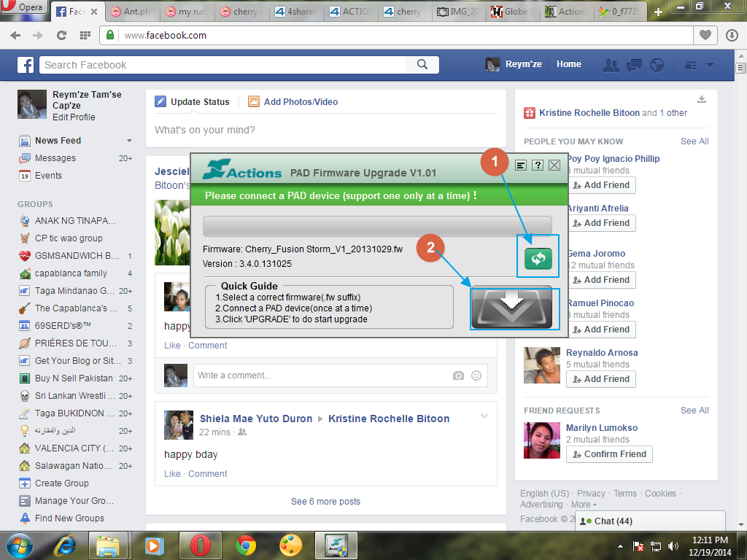Open the Actions window menu icon

[x=521, y=166]
